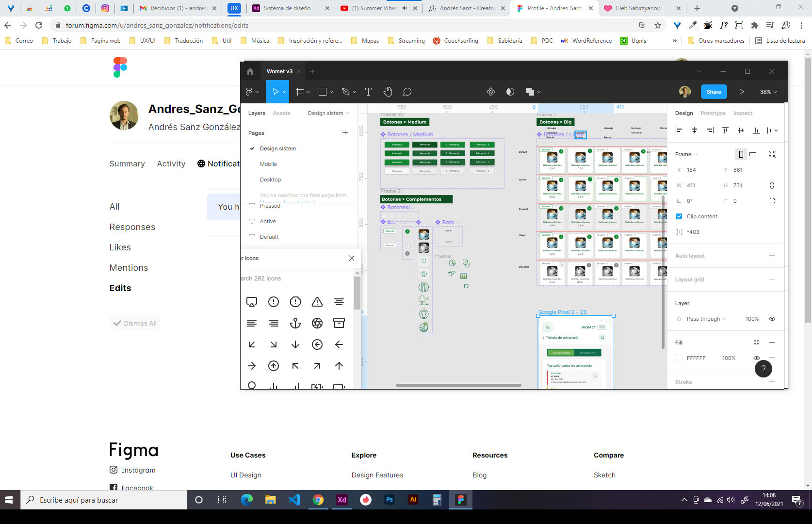Click Align bottom icon
The width and height of the screenshot is (812, 524).
point(756,130)
